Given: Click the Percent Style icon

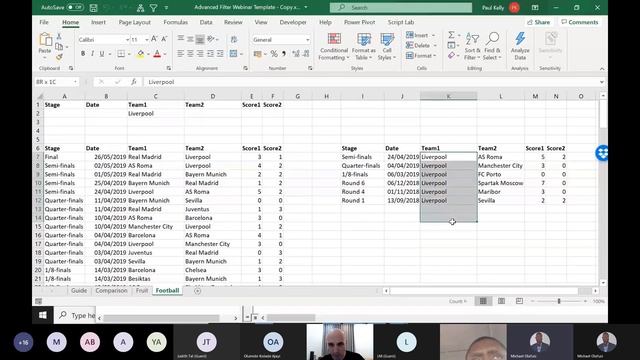Looking at the screenshot, I should coord(274,53).
